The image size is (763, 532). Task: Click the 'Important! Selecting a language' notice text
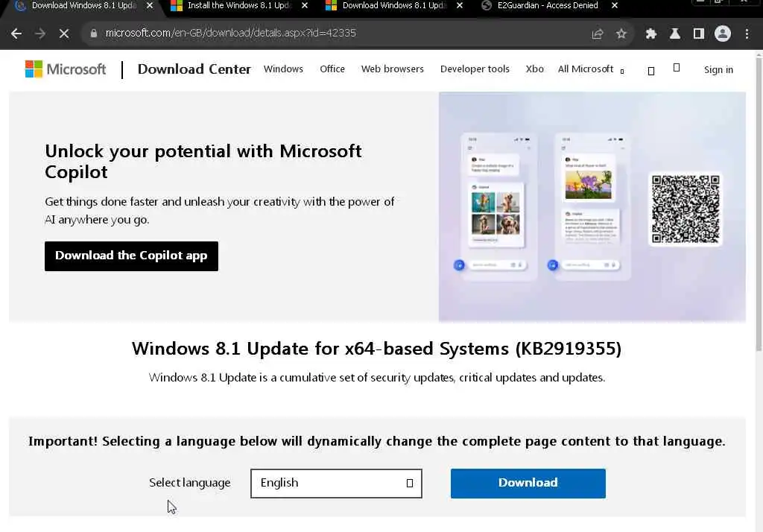[x=376, y=441]
